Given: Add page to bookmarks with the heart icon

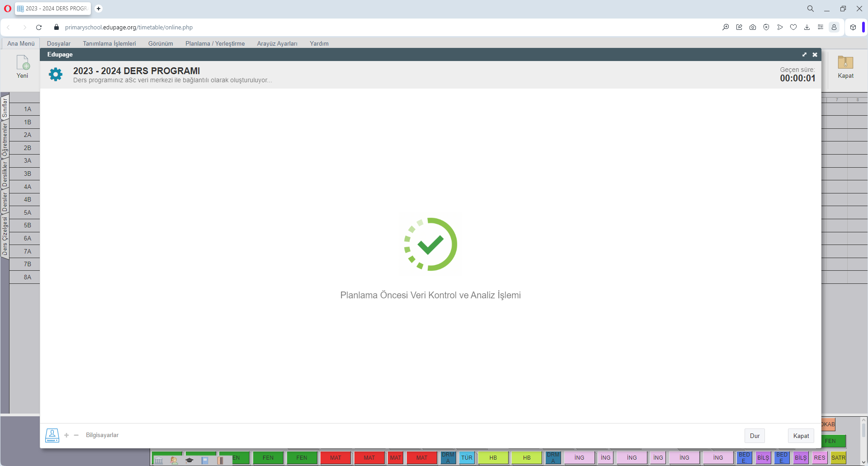Looking at the screenshot, I should pos(793,27).
